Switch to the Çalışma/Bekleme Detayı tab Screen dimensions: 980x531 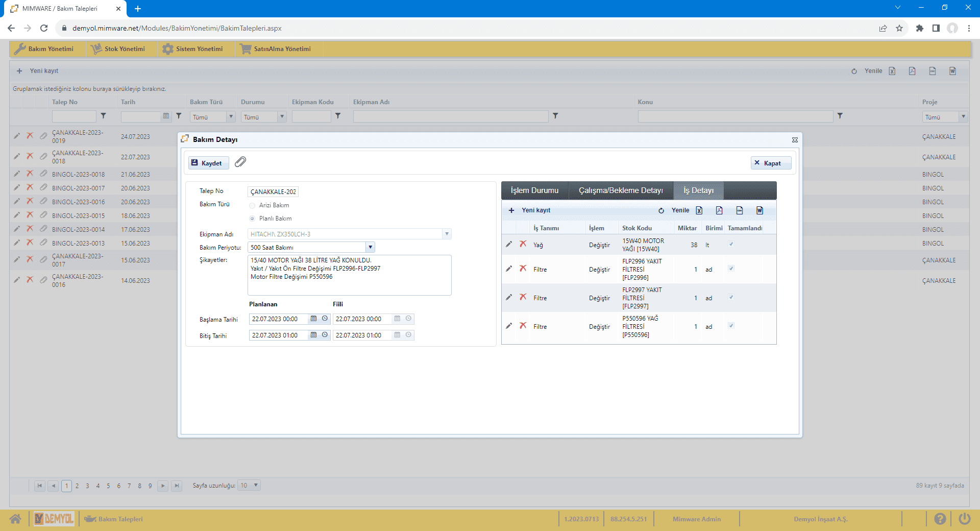coord(621,190)
